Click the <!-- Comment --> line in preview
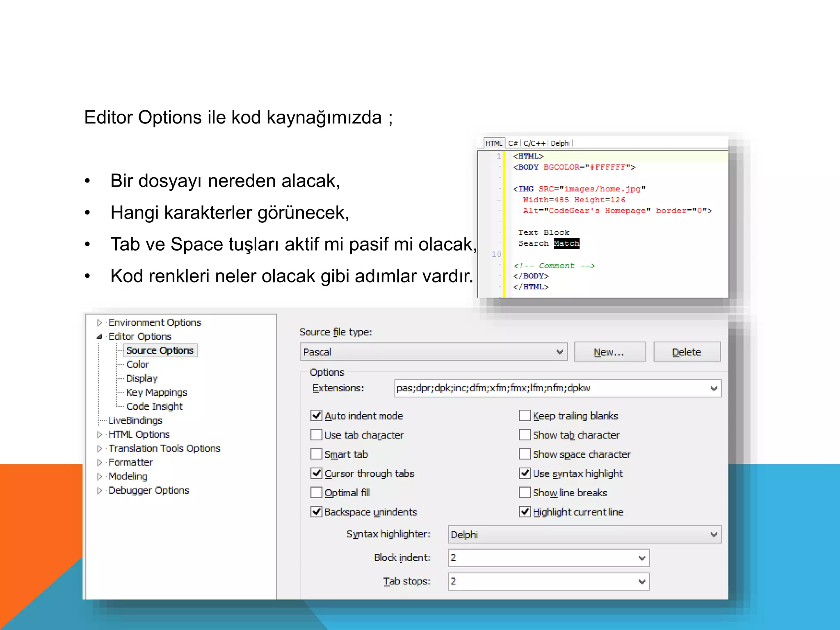The width and height of the screenshot is (840, 630). click(x=554, y=266)
